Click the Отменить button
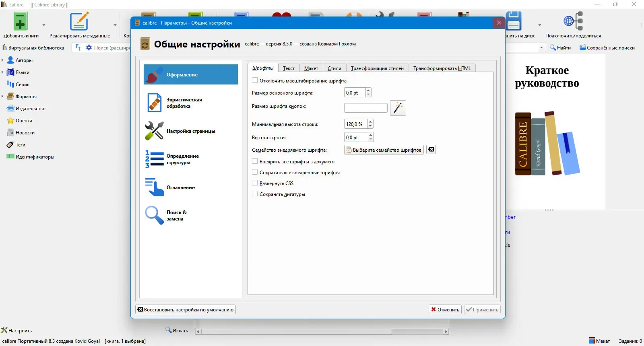Viewport: 644px width, 346px height. pyautogui.click(x=445, y=309)
